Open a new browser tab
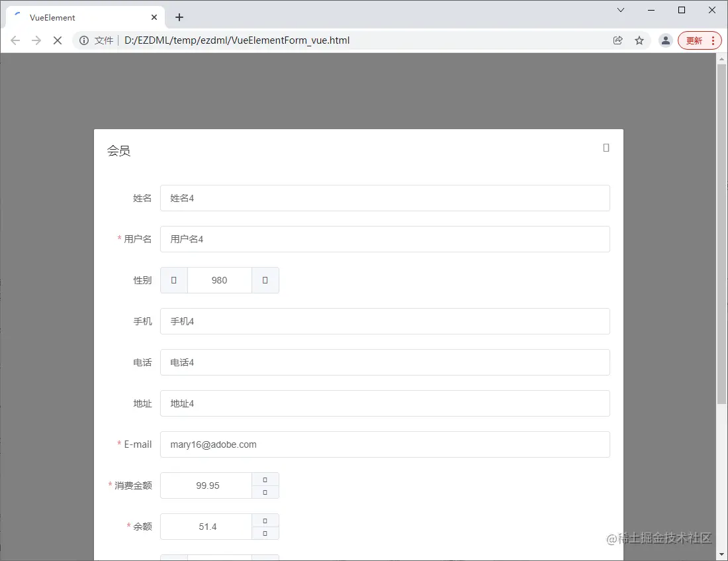The height and width of the screenshot is (561, 728). coord(179,17)
